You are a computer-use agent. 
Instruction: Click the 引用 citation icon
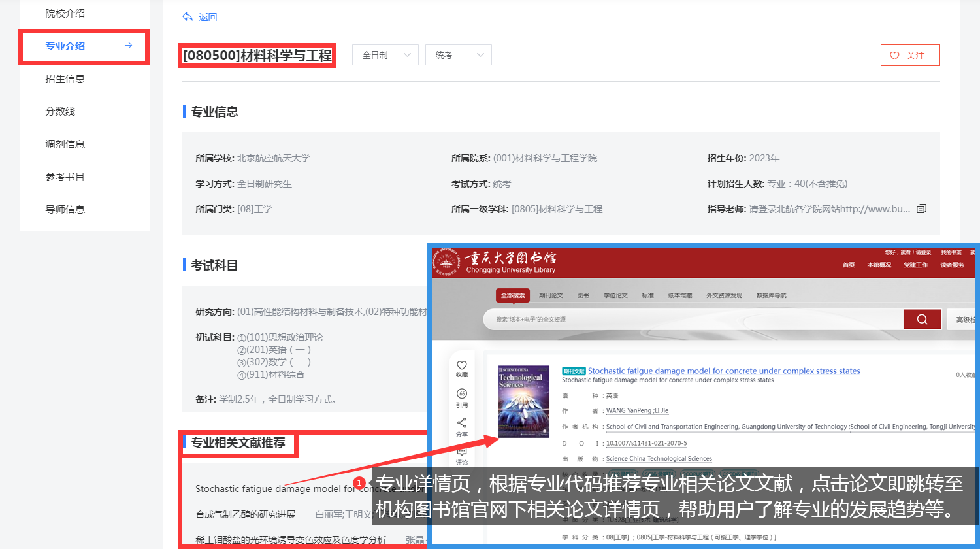(462, 394)
